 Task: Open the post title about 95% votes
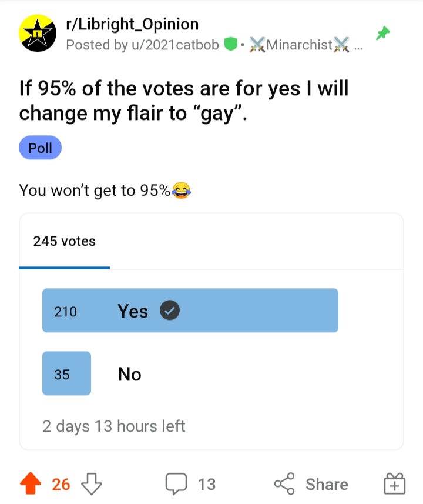[x=184, y=100]
